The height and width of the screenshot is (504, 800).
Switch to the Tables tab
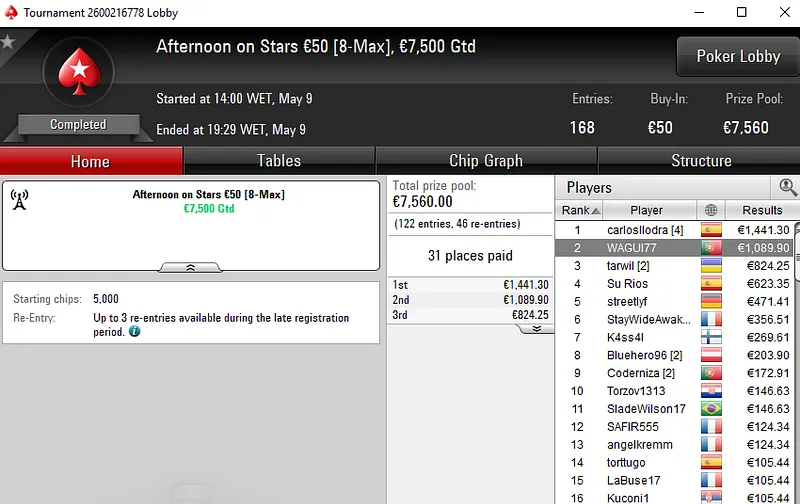point(279,161)
